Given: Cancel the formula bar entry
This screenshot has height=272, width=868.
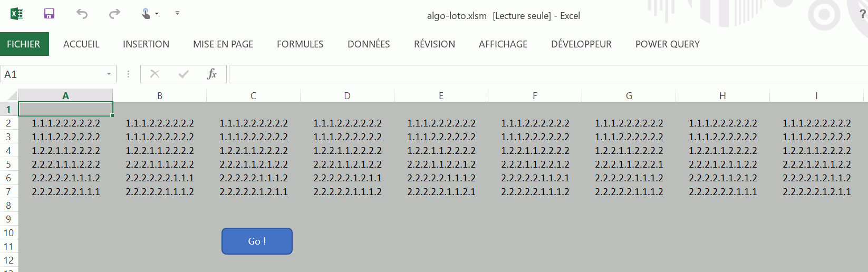Looking at the screenshot, I should click(155, 74).
